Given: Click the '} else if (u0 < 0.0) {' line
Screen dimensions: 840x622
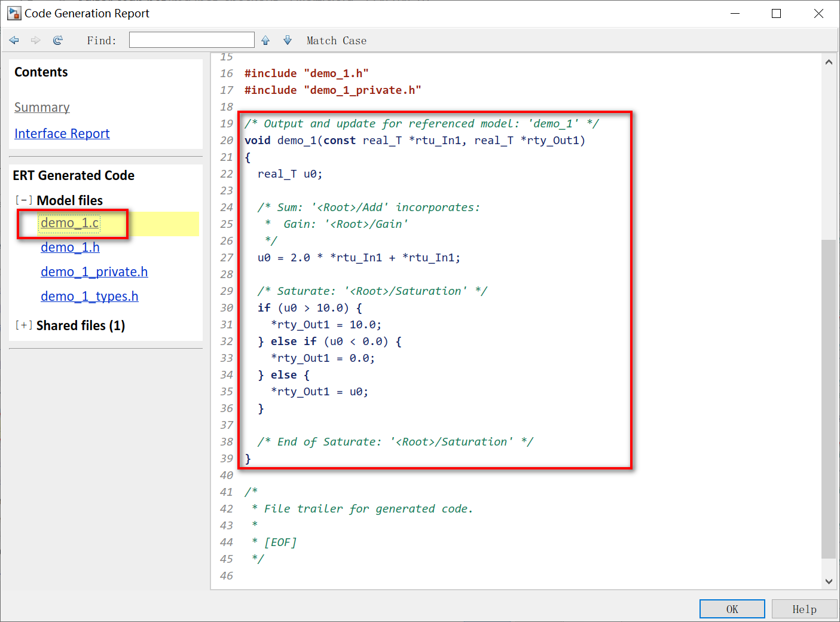Looking at the screenshot, I should tap(329, 342).
